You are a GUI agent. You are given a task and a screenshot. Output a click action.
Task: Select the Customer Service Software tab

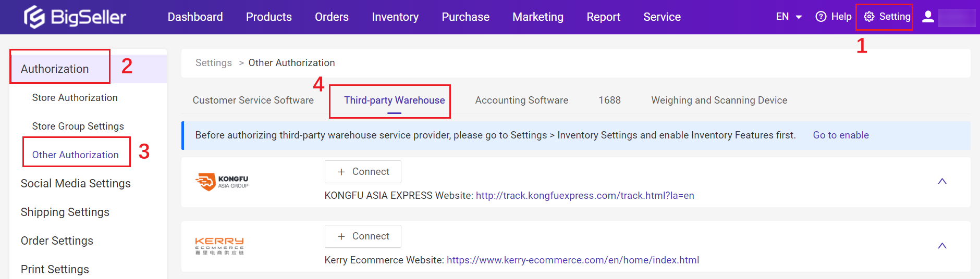pyautogui.click(x=253, y=100)
